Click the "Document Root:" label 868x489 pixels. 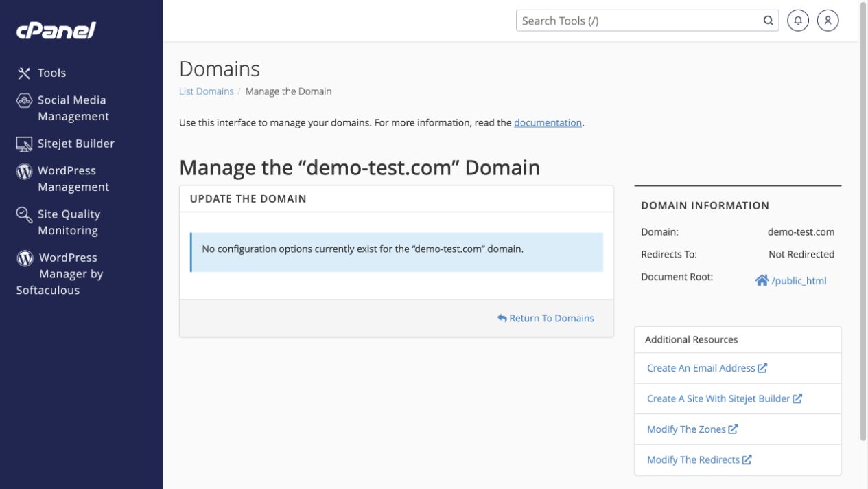coord(677,277)
